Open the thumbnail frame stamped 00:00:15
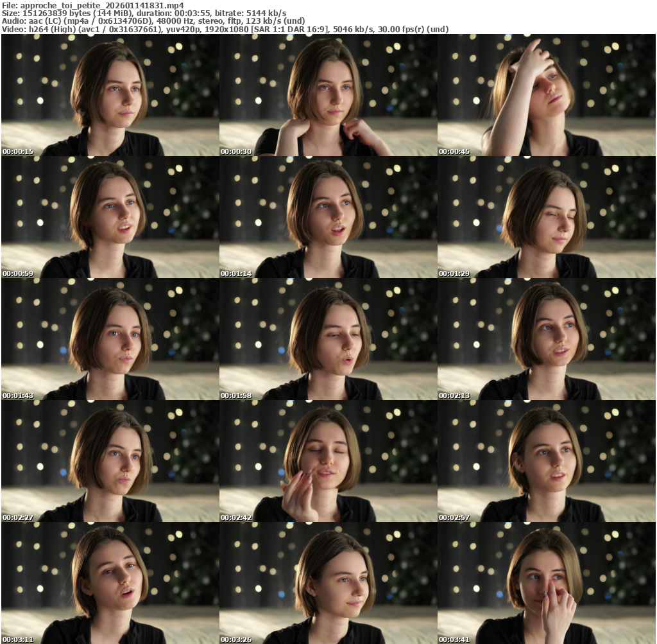 (110, 95)
